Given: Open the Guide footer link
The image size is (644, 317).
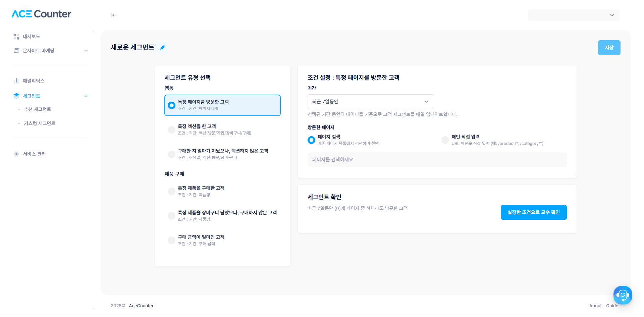Looking at the screenshot, I should click(612, 306).
